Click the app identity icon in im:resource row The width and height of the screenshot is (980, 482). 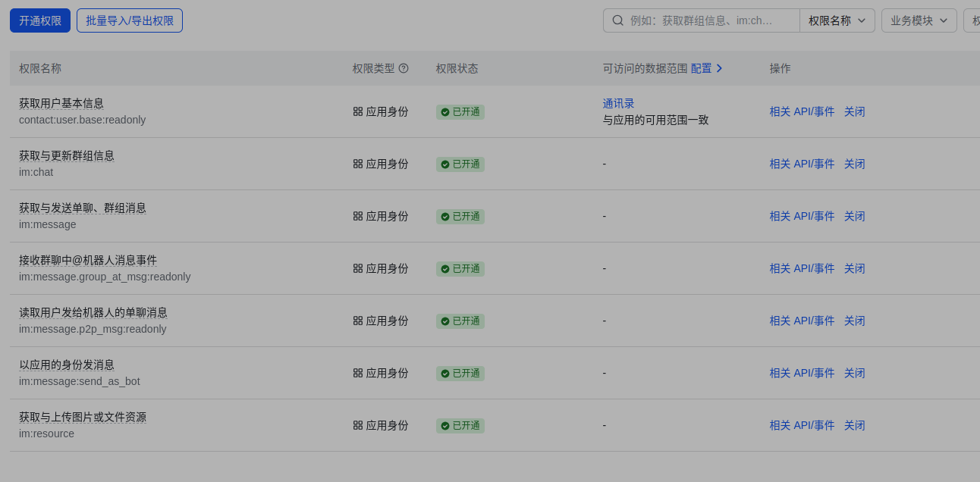point(358,425)
